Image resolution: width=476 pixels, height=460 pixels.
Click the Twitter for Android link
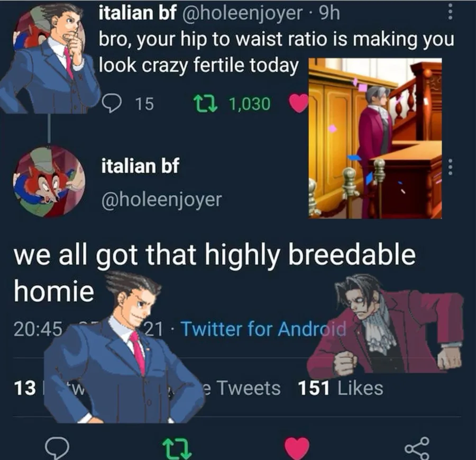pyautogui.click(x=263, y=329)
